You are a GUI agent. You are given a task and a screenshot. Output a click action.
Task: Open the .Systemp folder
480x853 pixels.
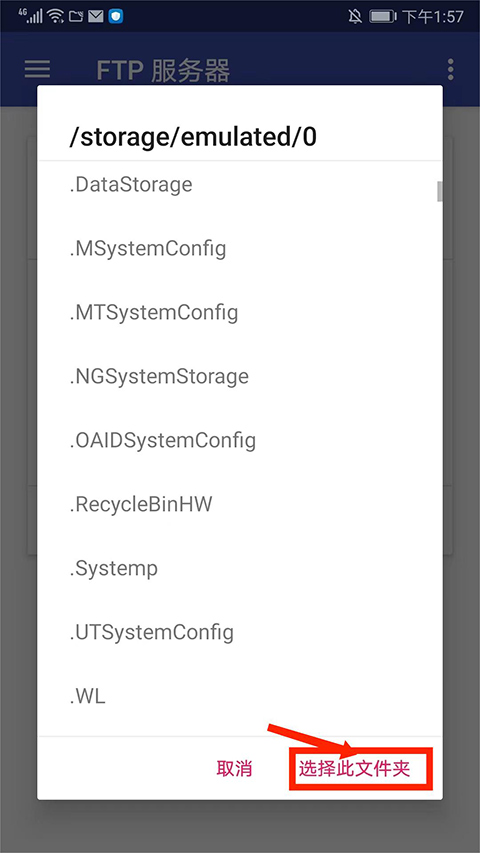(239, 568)
